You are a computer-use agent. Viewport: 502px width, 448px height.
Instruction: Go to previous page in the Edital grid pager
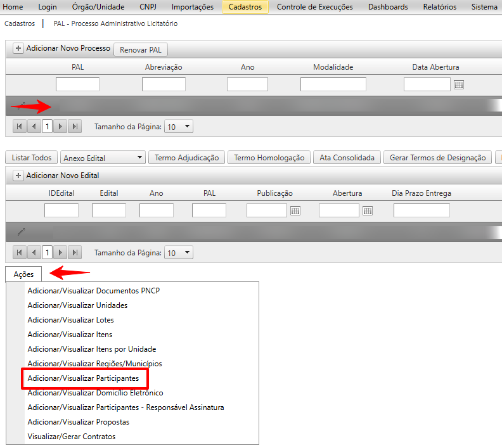(34, 253)
